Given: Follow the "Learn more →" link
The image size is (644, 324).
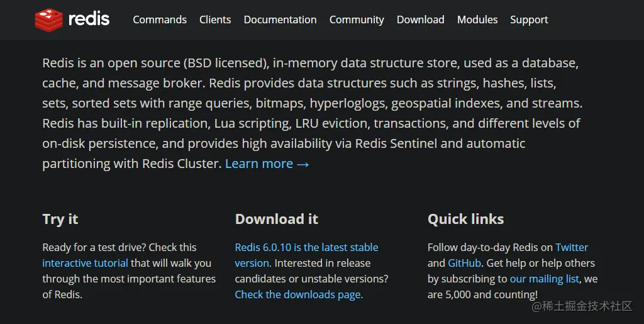Looking at the screenshot, I should click(x=267, y=164).
